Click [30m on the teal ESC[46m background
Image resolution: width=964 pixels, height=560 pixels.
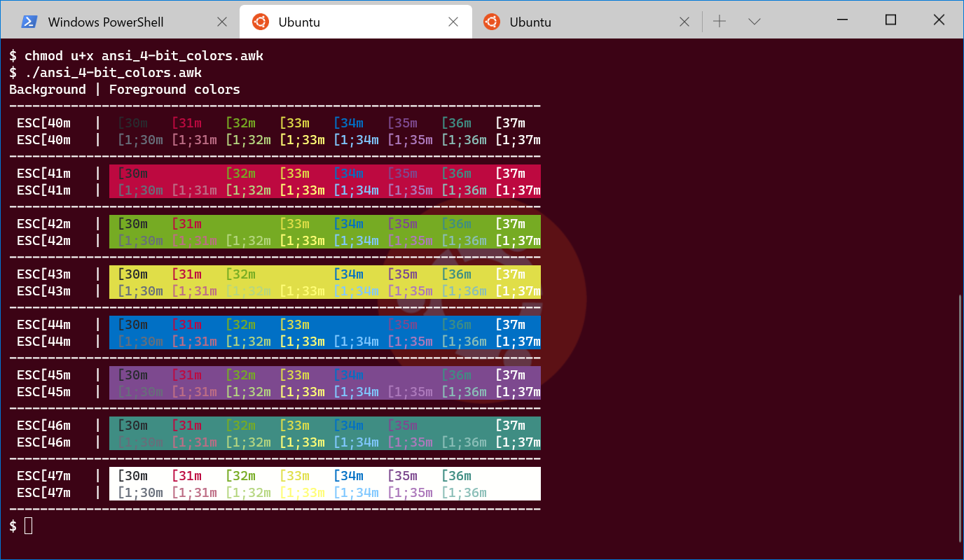coord(132,426)
